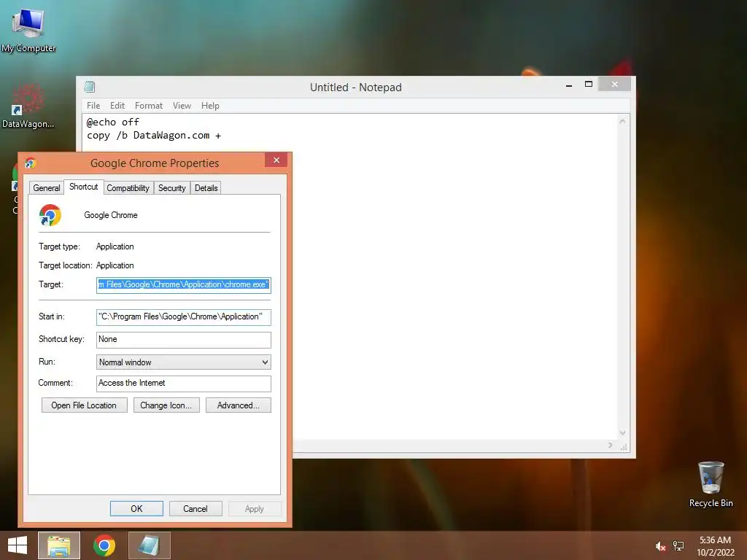747x560 pixels.
Task: Expand the Run window-mode dropdown
Action: click(x=183, y=362)
